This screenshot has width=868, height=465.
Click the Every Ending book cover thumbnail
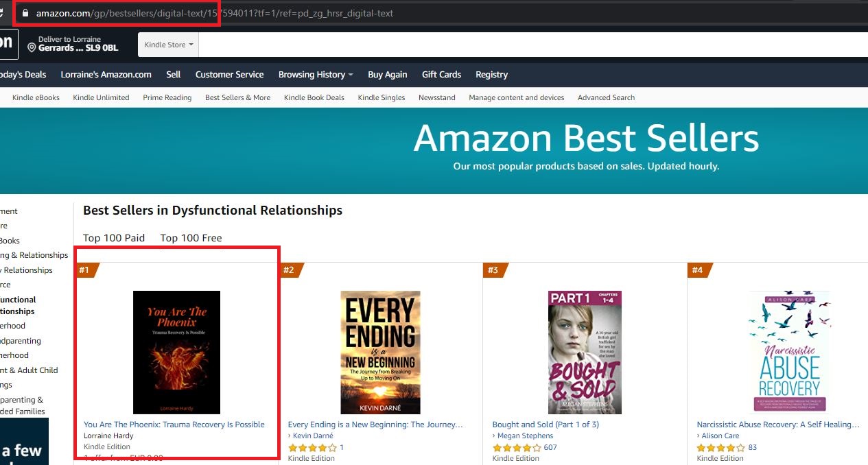(380, 352)
